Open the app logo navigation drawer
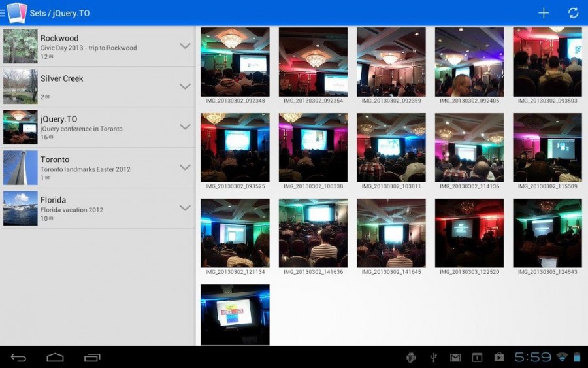Viewport: 588px width, 368px height. click(x=16, y=13)
